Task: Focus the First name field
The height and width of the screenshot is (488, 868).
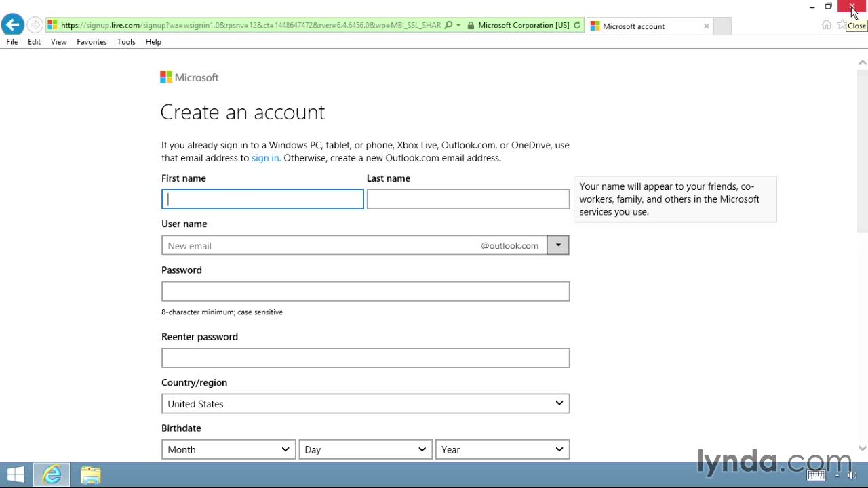Action: (x=262, y=199)
